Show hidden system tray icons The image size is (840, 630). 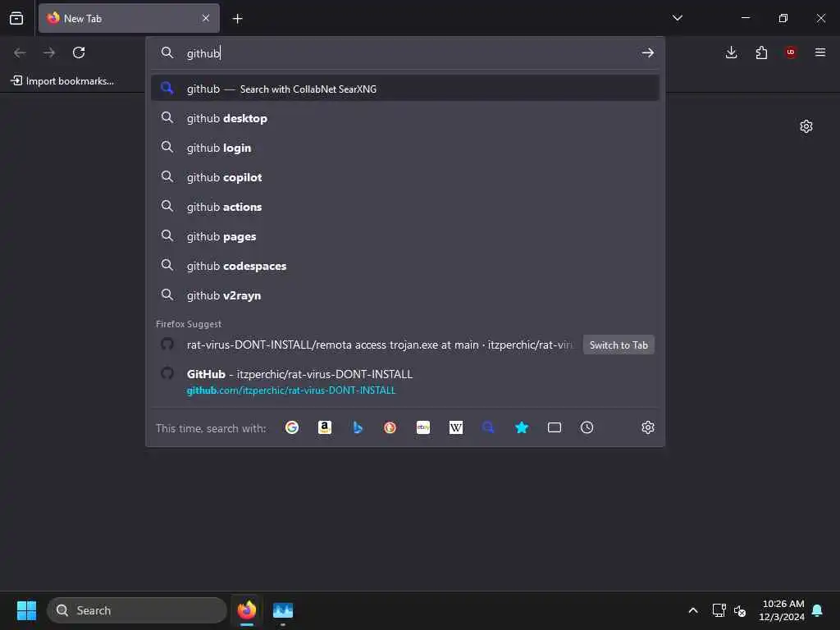pos(692,610)
